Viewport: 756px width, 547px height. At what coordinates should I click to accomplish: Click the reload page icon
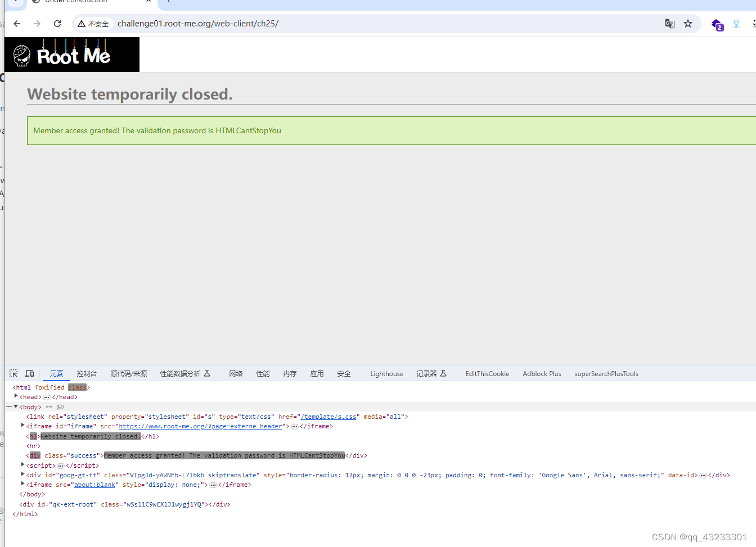(57, 24)
